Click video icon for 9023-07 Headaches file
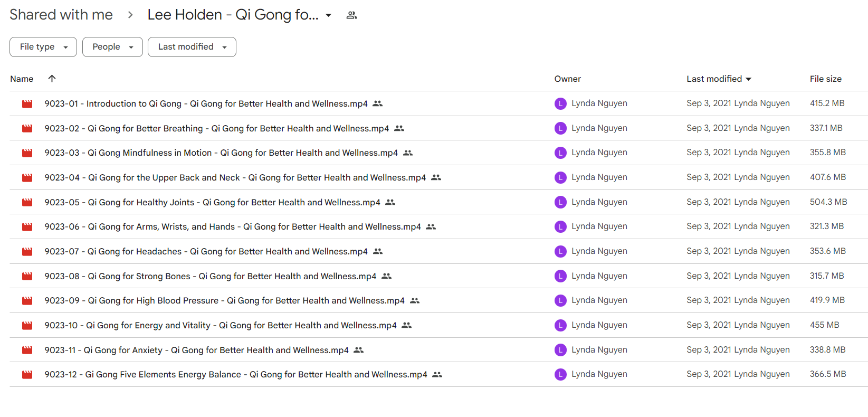Screen dimensions: 868x417 pyautogui.click(x=27, y=252)
